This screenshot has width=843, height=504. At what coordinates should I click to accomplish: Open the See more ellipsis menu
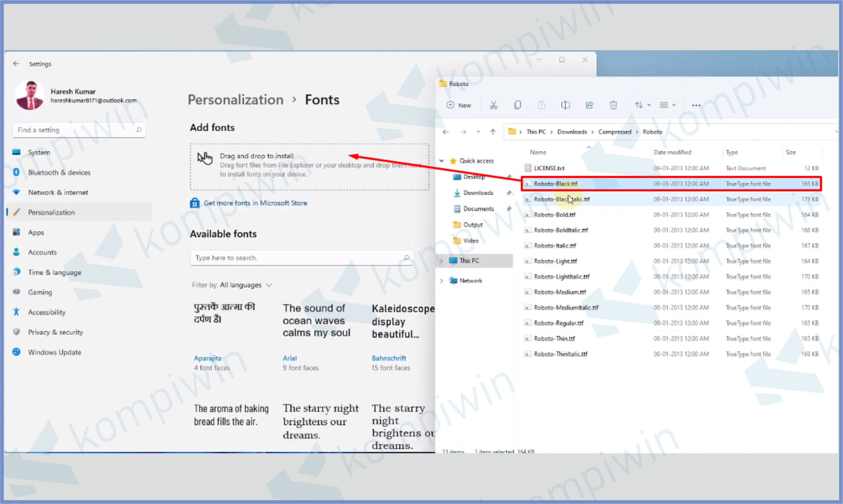click(696, 105)
